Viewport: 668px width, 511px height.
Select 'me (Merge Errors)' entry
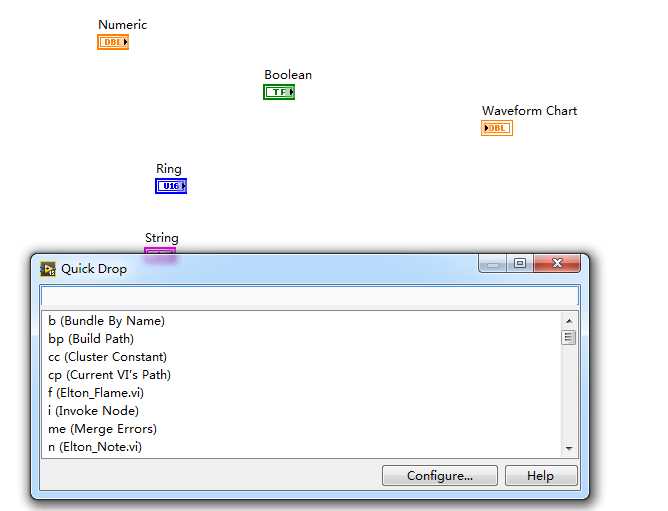click(x=302, y=429)
